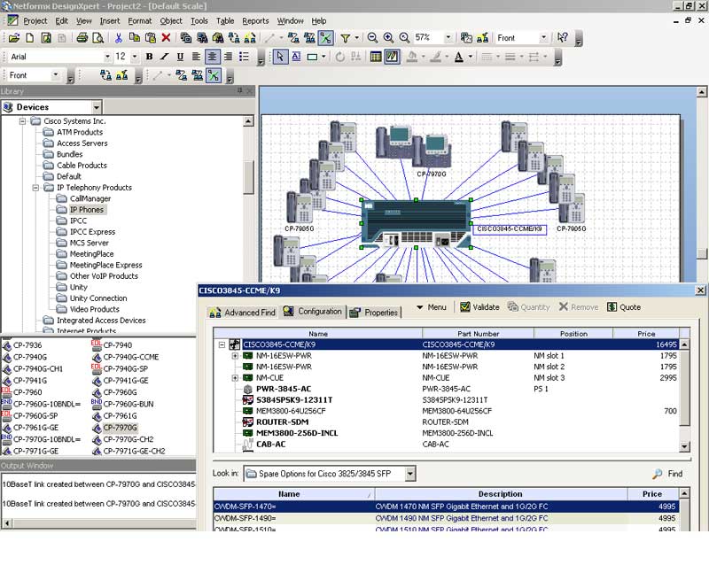Open the Arial font name dropdown
The height and width of the screenshot is (588, 709).
click(x=107, y=57)
